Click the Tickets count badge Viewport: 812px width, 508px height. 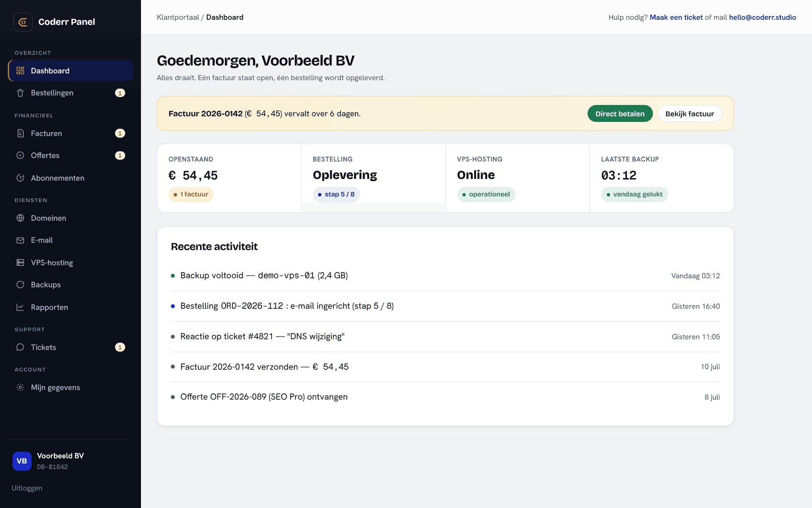click(120, 347)
